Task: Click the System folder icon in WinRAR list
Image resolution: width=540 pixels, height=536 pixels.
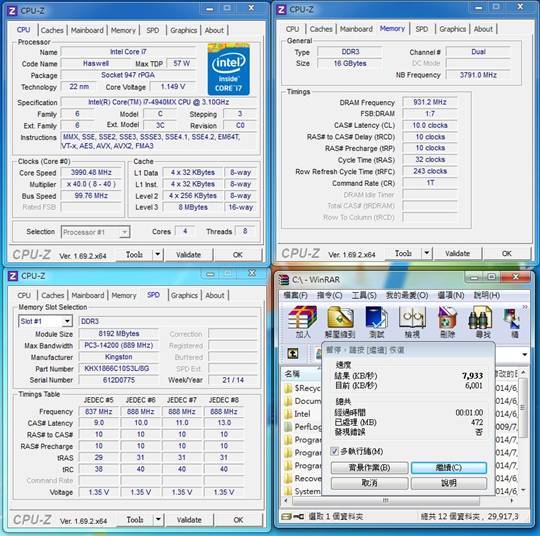Action: point(288,491)
